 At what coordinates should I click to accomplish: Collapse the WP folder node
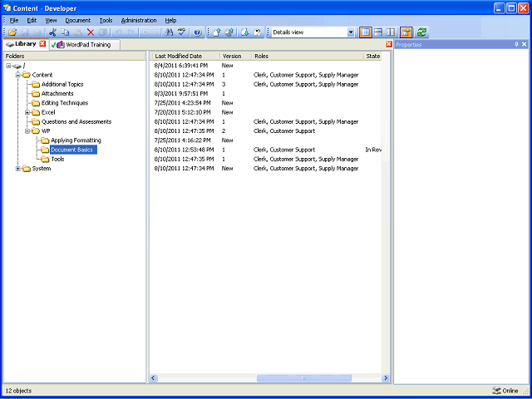coord(27,131)
